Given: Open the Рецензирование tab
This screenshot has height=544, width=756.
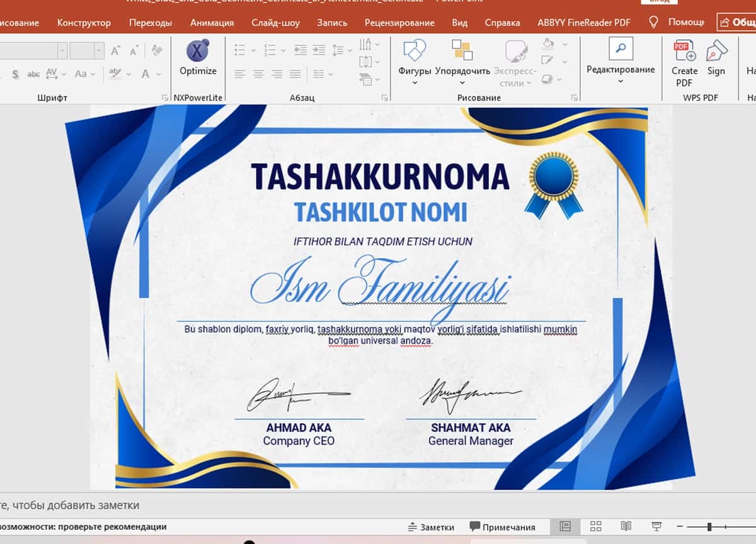Looking at the screenshot, I should coord(399,23).
